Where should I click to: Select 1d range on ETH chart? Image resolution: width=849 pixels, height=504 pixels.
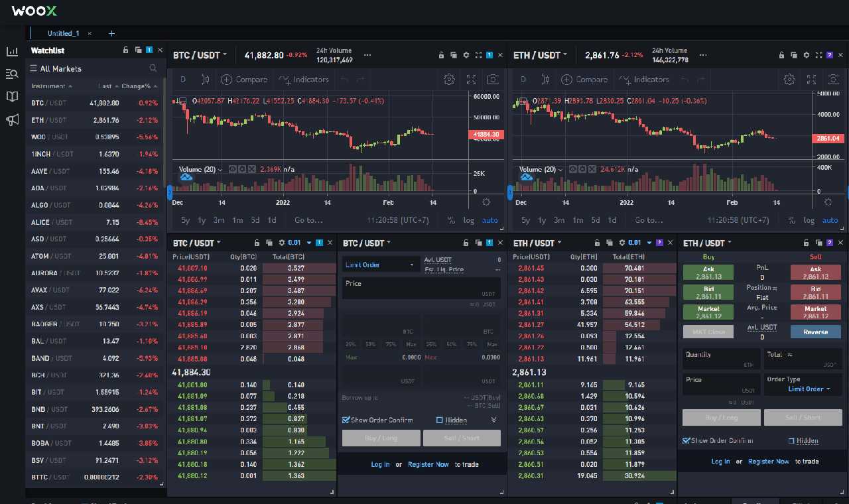click(x=612, y=220)
